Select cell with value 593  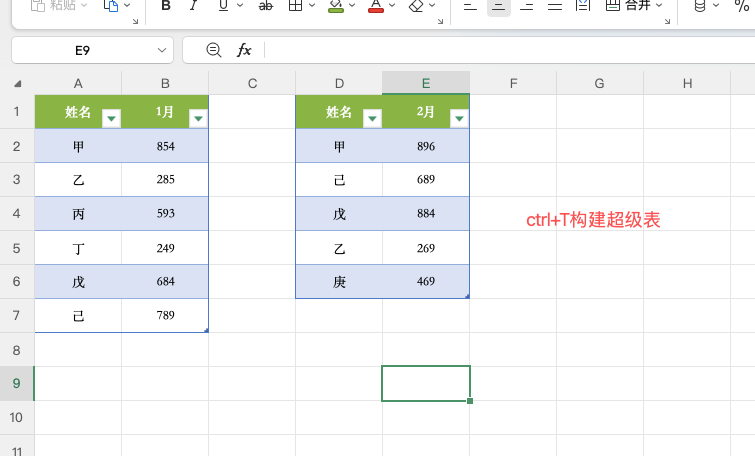pos(165,214)
